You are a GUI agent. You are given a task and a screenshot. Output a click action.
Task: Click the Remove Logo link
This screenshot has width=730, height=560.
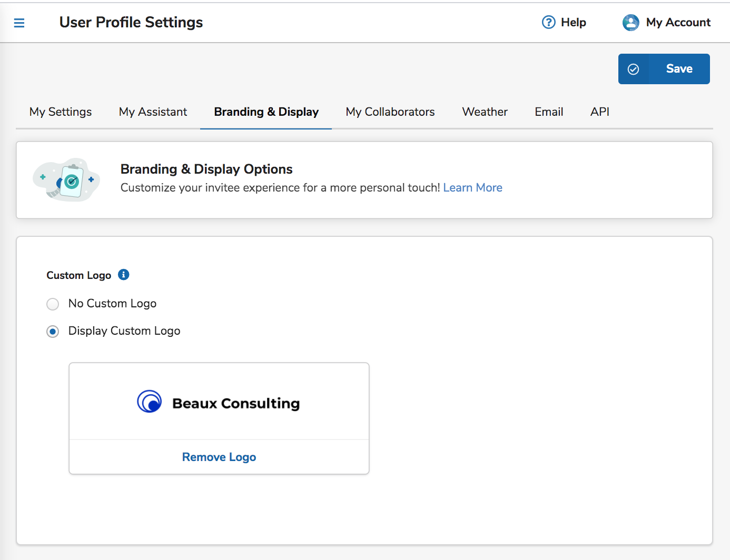coord(219,457)
